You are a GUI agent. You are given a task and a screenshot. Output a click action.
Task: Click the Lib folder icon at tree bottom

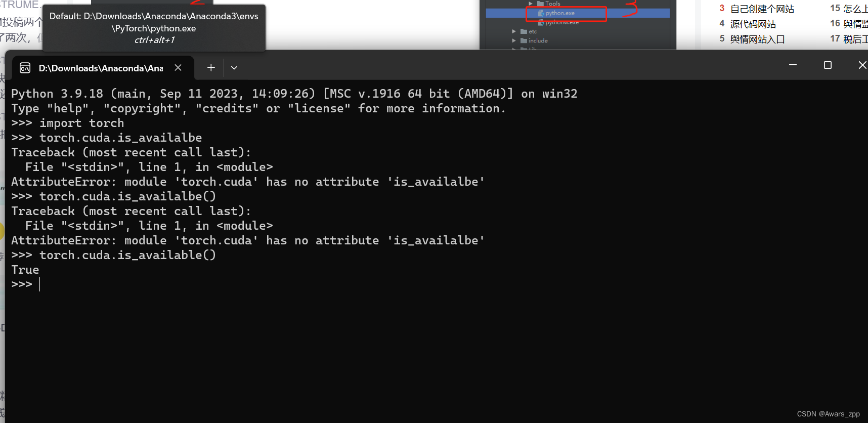pos(524,49)
